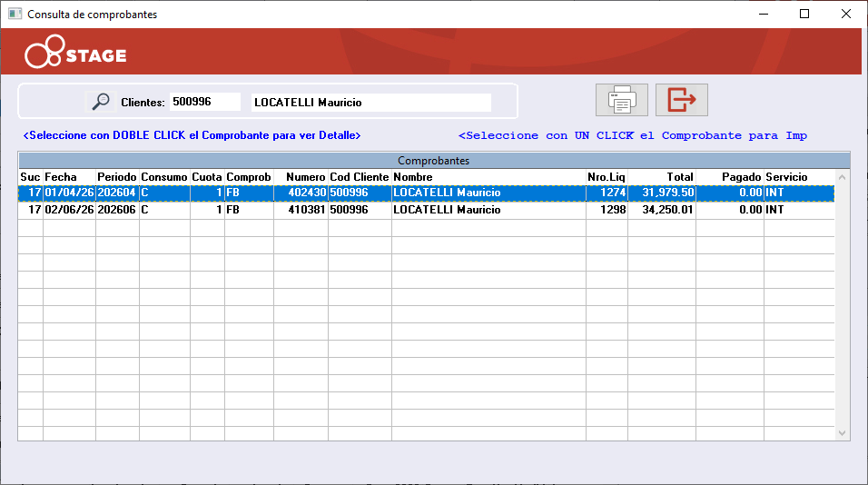Close the Consulta de comprobantes window

click(846, 14)
